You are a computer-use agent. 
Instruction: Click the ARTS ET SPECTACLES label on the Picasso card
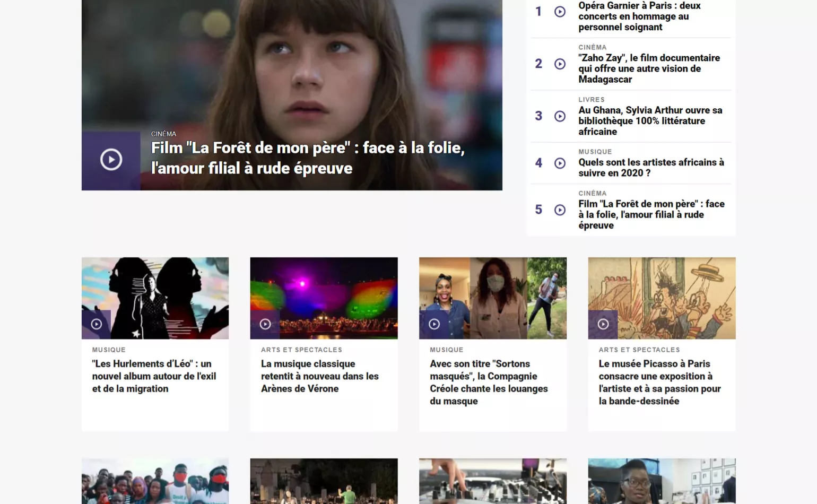pos(639,350)
